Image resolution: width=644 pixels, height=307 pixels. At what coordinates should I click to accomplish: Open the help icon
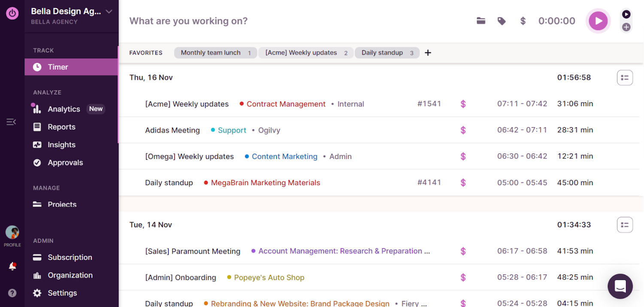click(x=12, y=293)
